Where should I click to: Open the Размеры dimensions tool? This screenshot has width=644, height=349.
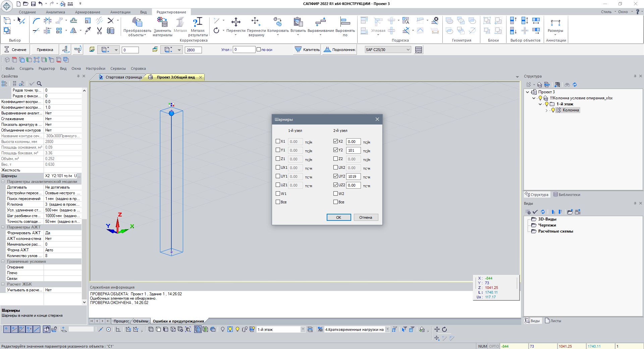[555, 23]
